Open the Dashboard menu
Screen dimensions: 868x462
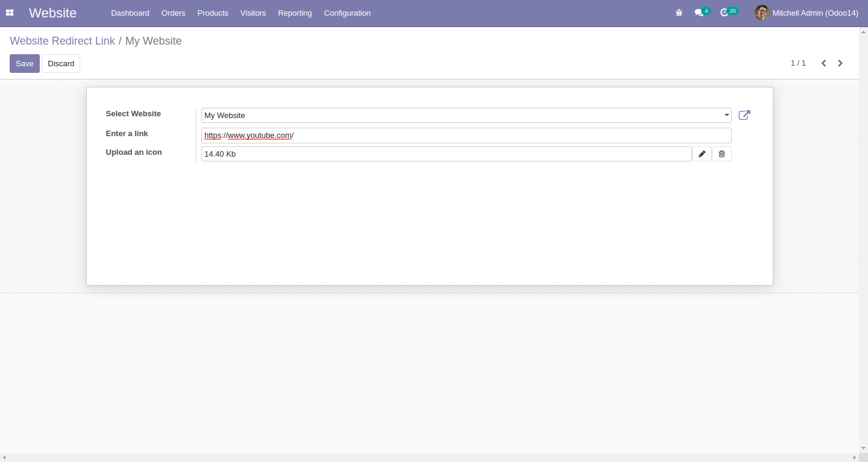click(x=130, y=13)
